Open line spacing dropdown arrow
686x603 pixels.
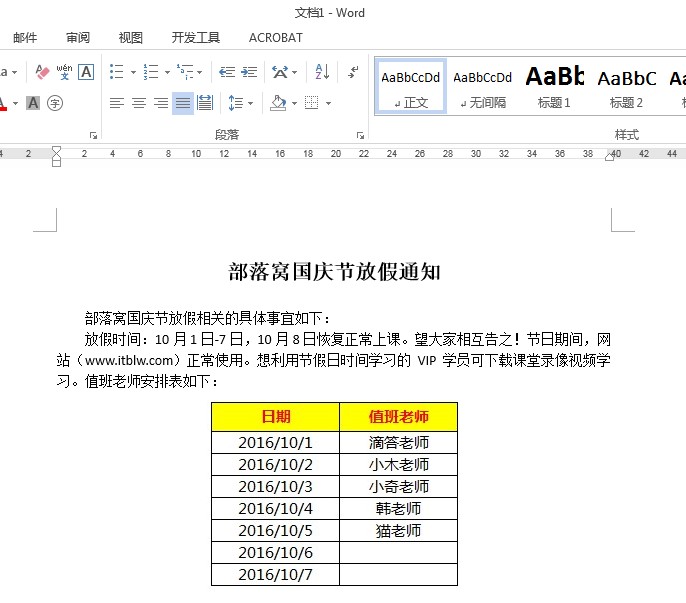(x=250, y=103)
